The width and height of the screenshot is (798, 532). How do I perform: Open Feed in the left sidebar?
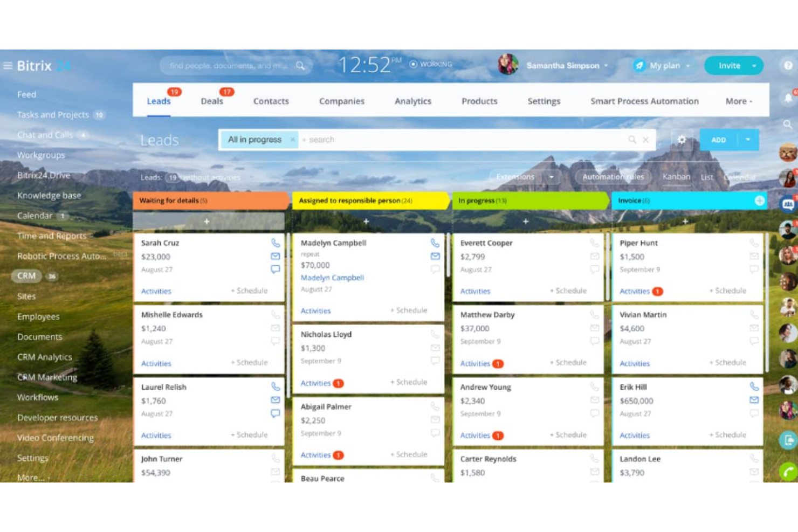point(26,94)
